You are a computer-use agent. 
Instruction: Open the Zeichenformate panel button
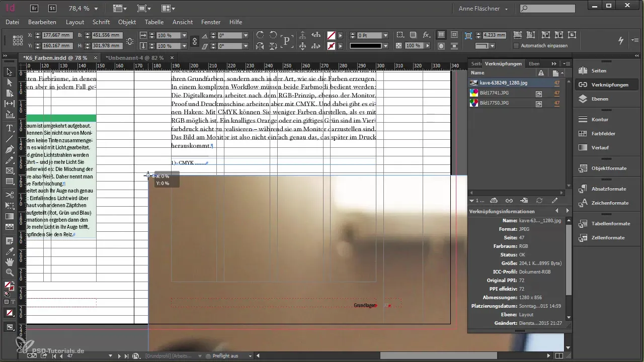(x=607, y=203)
